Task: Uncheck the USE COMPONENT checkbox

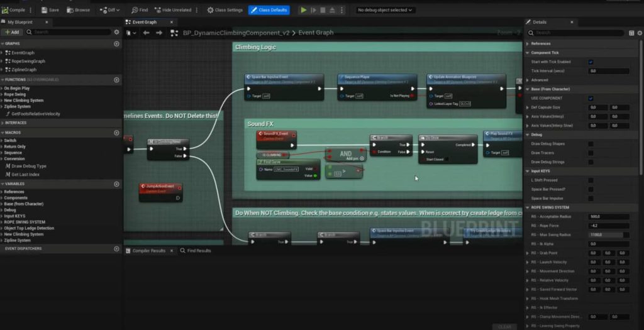Action: (x=591, y=98)
